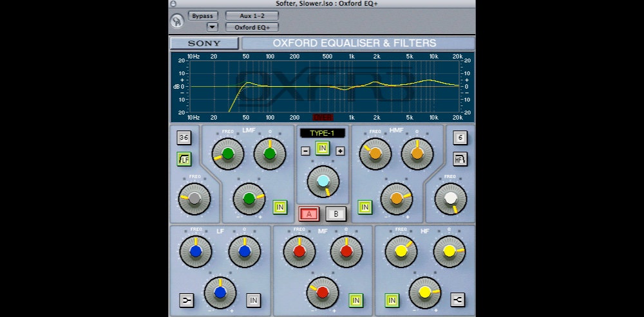Click the SONY logo button
Image resolution: width=644 pixels, height=317 pixels.
click(x=204, y=44)
